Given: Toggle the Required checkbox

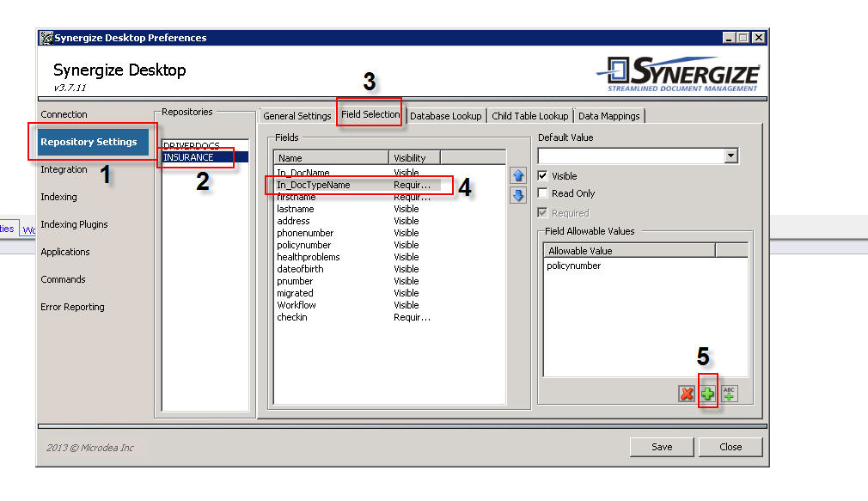Looking at the screenshot, I should pyautogui.click(x=542, y=213).
